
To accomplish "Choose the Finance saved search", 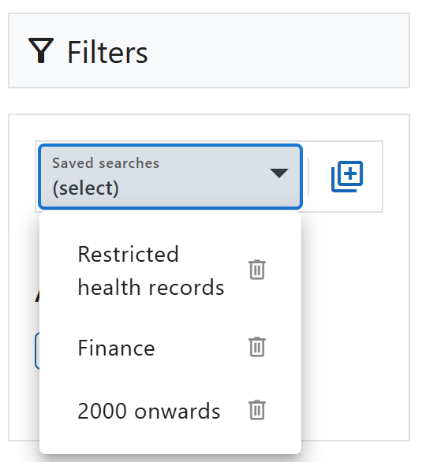I will pyautogui.click(x=170, y=348).
